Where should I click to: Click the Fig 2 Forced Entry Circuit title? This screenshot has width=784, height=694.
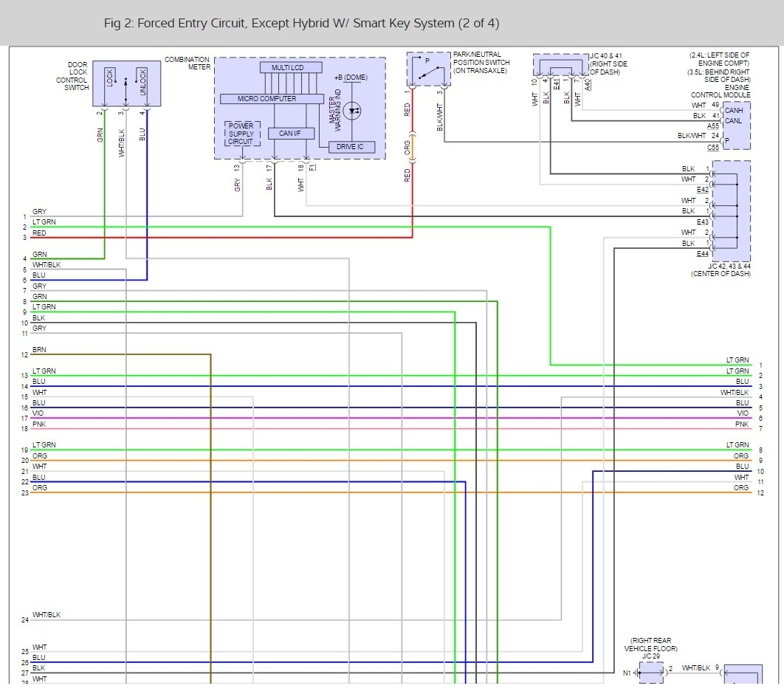pyautogui.click(x=302, y=23)
